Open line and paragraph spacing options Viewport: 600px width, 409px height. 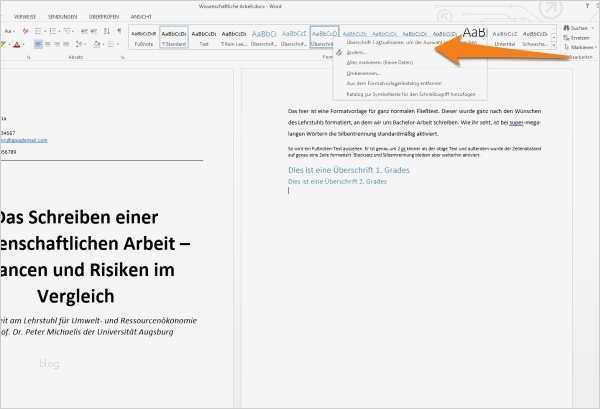pos(78,44)
